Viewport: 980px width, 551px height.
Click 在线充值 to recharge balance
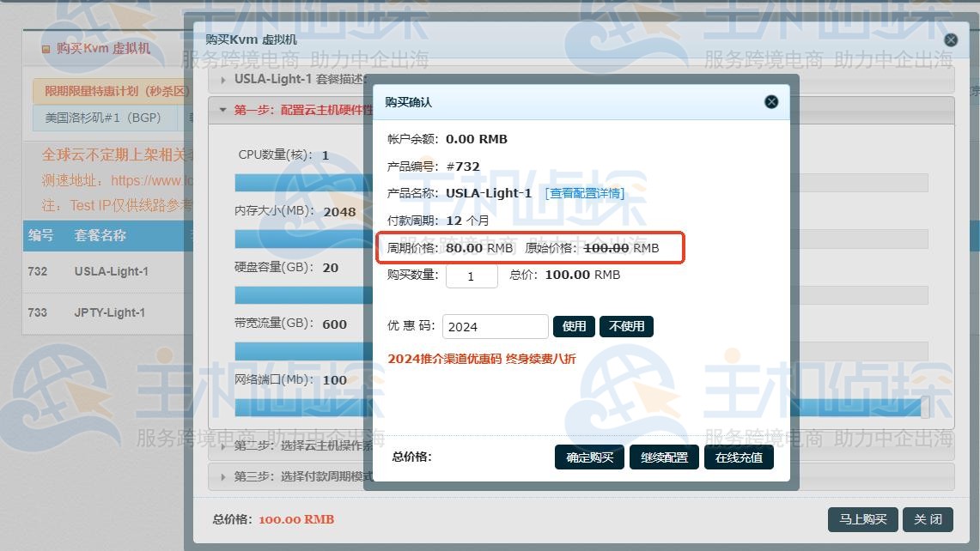(739, 457)
